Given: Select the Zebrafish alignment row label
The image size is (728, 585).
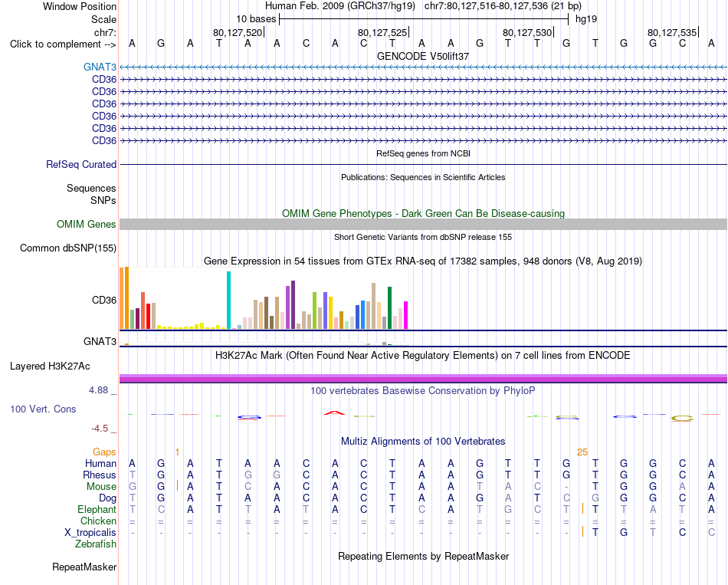Looking at the screenshot, I should coord(96,544).
